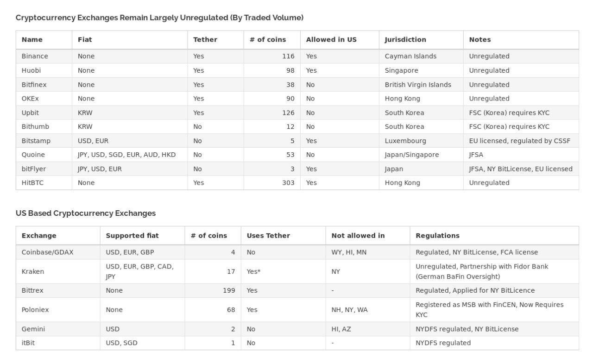Viewport: 593px width, 364px height.
Task: Select the Binance row name cell
Action: tap(35, 56)
